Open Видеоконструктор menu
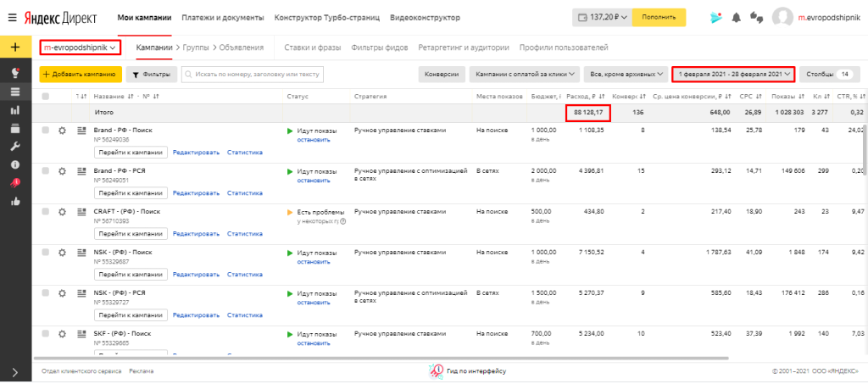The height and width of the screenshot is (384, 868). [426, 18]
